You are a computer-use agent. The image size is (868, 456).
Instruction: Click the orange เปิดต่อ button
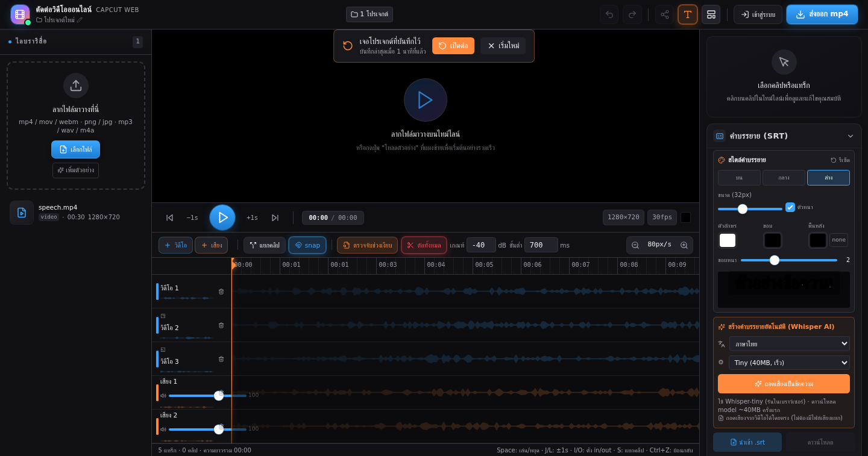click(x=453, y=46)
